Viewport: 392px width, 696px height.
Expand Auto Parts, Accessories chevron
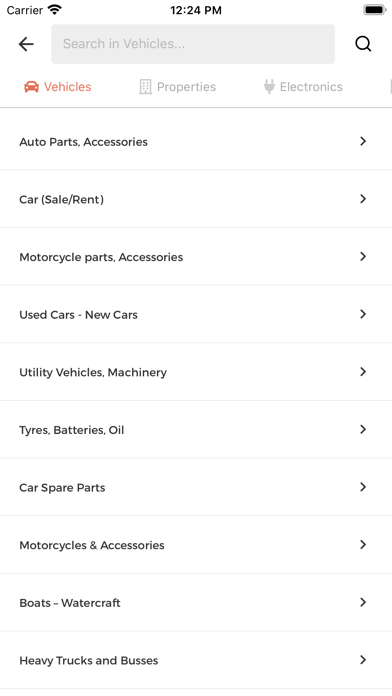pos(363,141)
